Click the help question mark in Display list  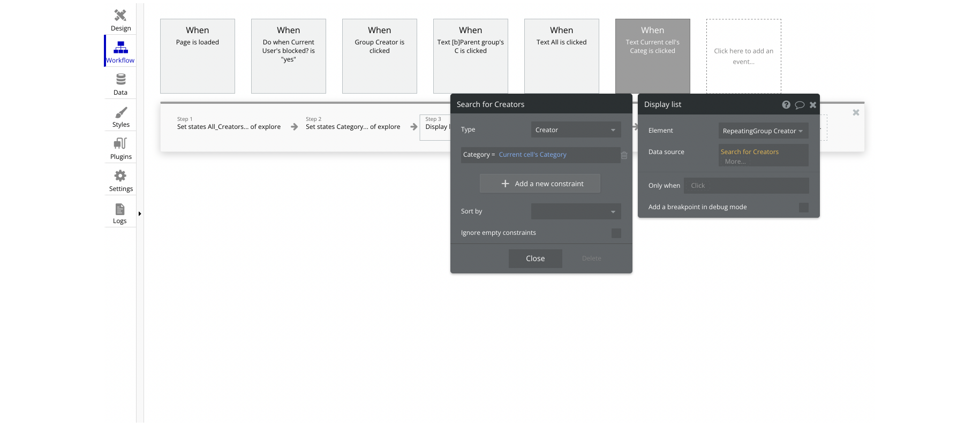pyautogui.click(x=786, y=105)
